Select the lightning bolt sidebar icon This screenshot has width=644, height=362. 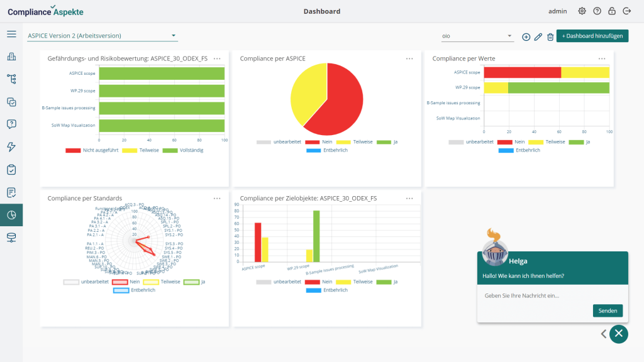(x=11, y=147)
